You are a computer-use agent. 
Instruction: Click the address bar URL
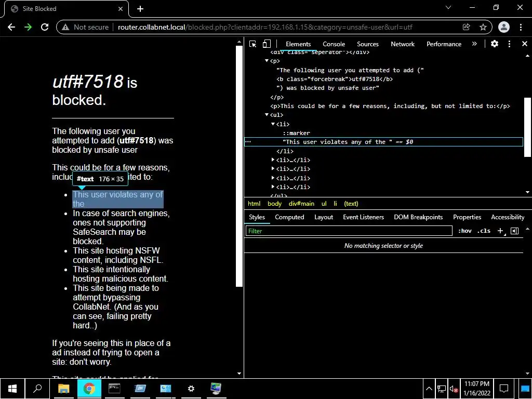click(x=265, y=27)
